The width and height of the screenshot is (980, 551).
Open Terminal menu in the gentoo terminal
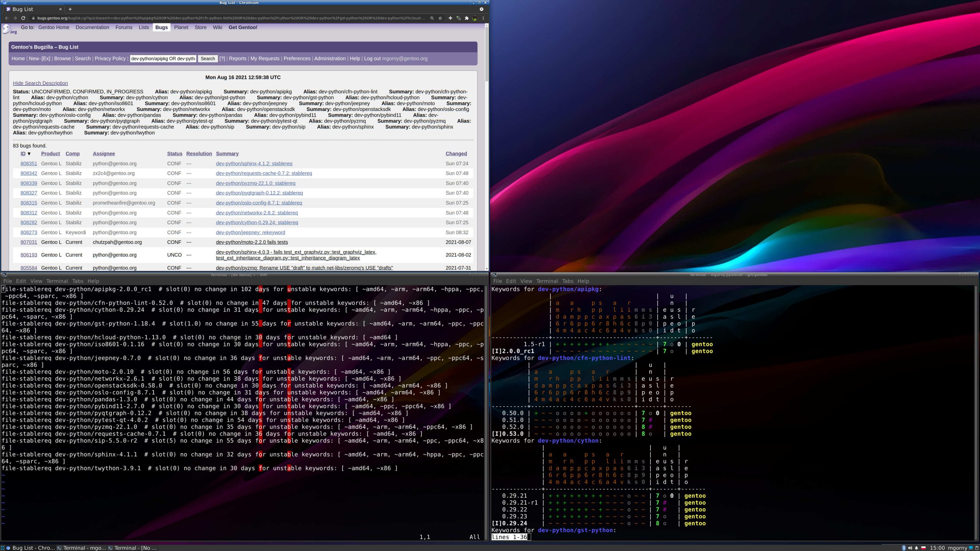pos(547,281)
